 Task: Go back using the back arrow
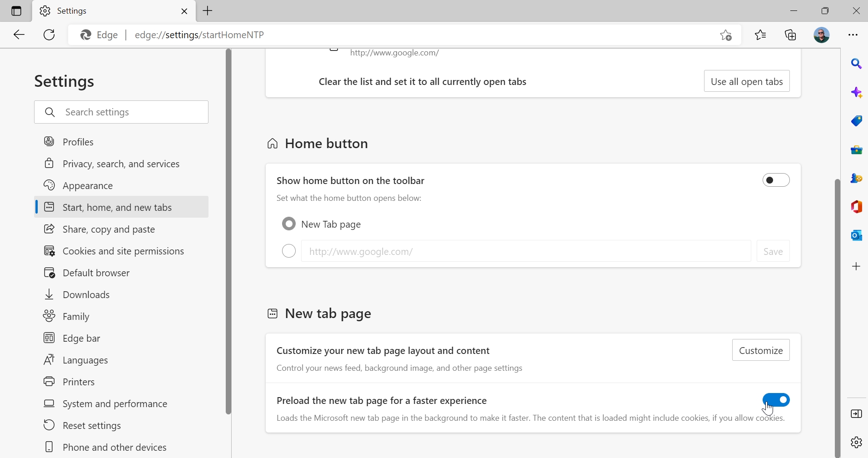(x=19, y=35)
